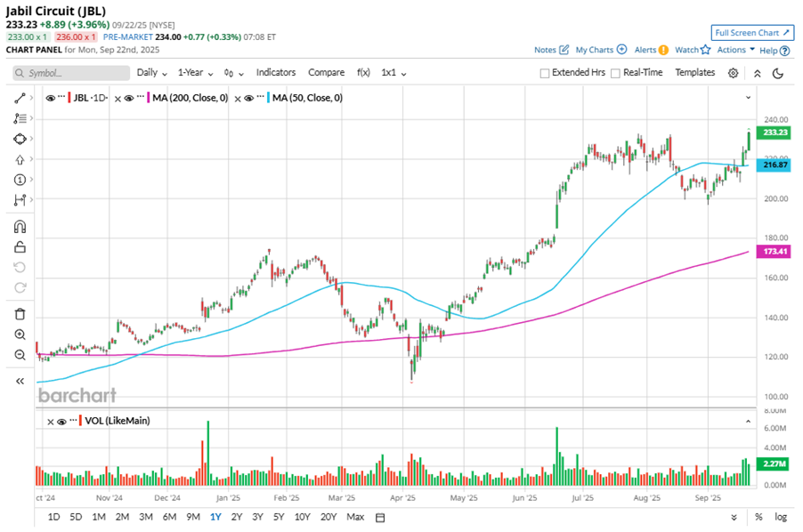Select the 6M time range tab
803x532 pixels.
[x=169, y=517]
